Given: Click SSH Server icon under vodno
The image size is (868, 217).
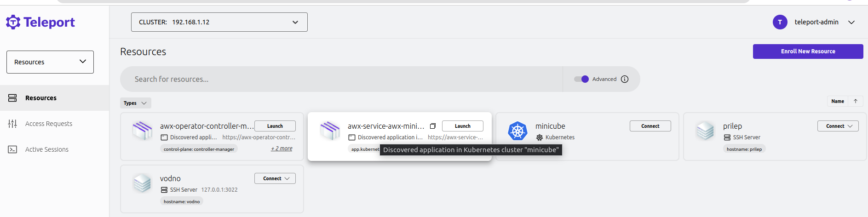Looking at the screenshot, I should click(164, 190).
